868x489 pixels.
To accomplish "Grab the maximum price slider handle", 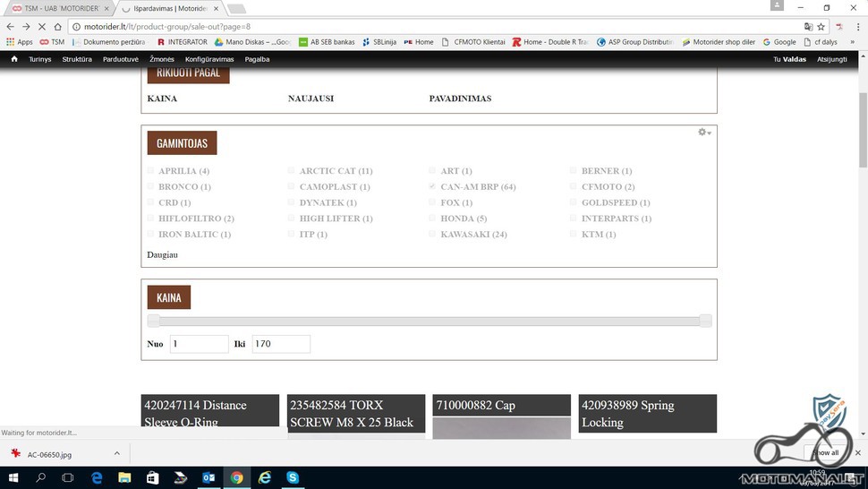I will [705, 321].
